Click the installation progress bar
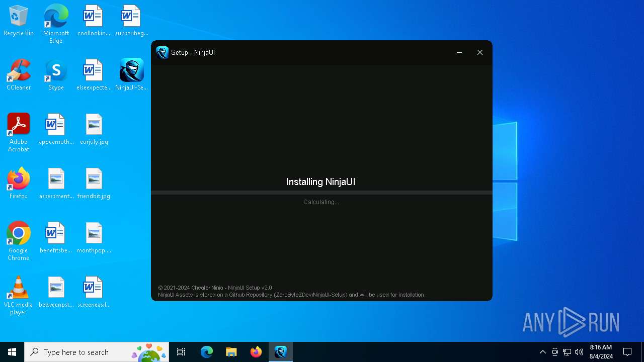Screen dimensions: 644x362 tap(321, 193)
